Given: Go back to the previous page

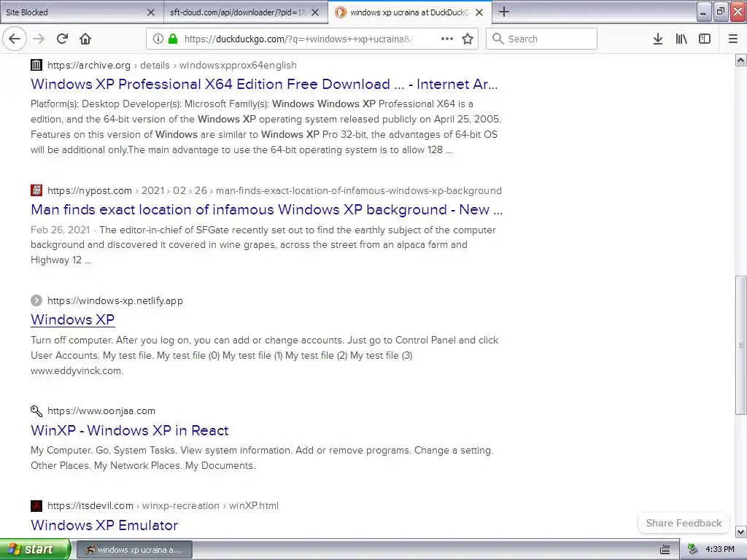Looking at the screenshot, I should (15, 39).
